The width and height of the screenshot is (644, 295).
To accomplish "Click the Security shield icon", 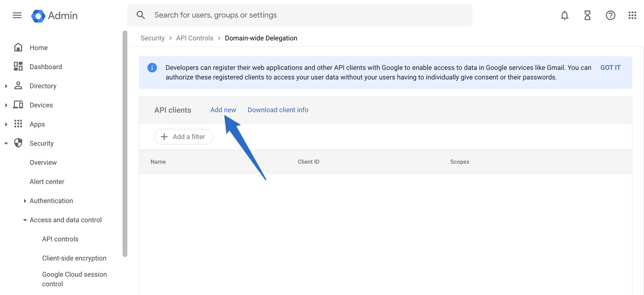I will pos(18,143).
